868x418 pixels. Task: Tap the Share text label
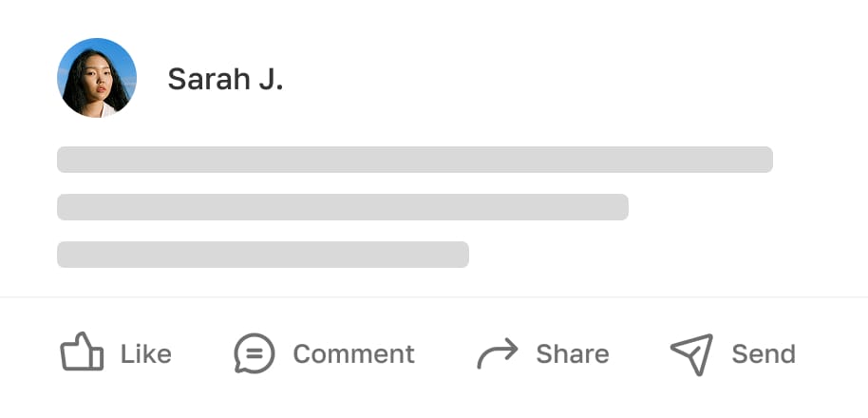coord(573,354)
